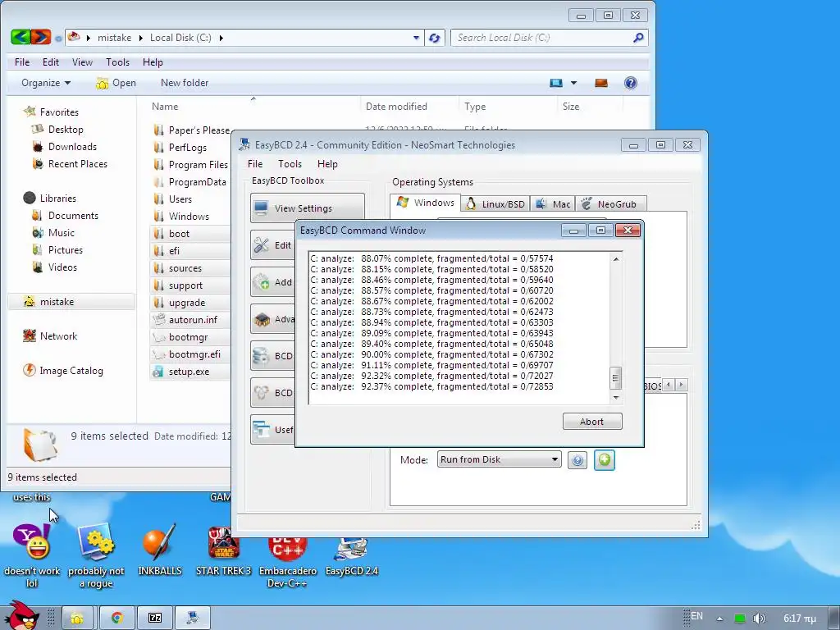This screenshot has width=840, height=630.
Task: Select Image Catalog in Explorer sidebar
Action: point(63,371)
